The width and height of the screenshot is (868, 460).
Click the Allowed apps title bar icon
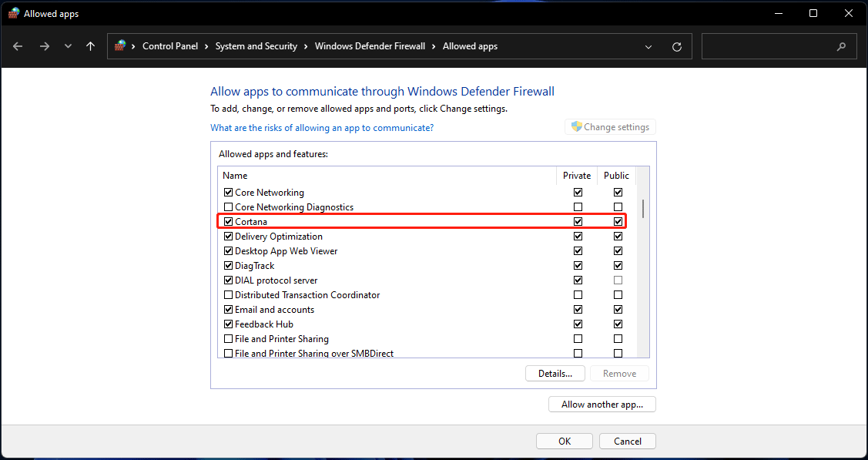14,14
